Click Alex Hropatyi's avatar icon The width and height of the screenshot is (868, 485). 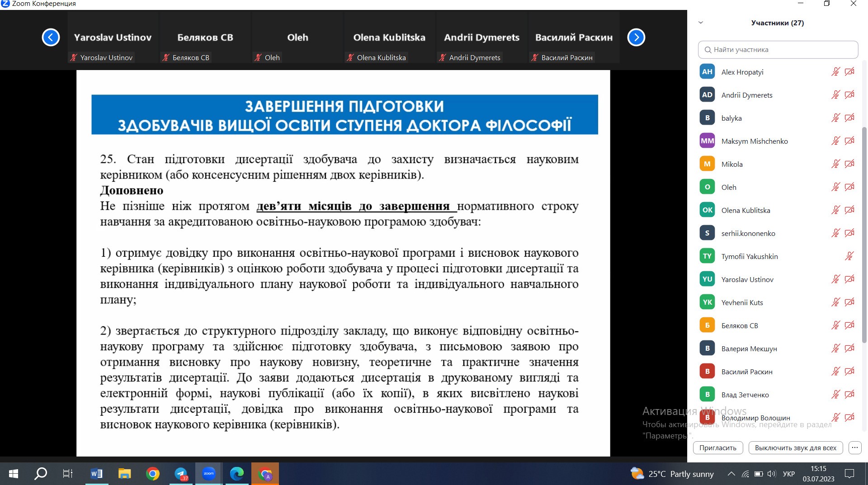point(707,72)
